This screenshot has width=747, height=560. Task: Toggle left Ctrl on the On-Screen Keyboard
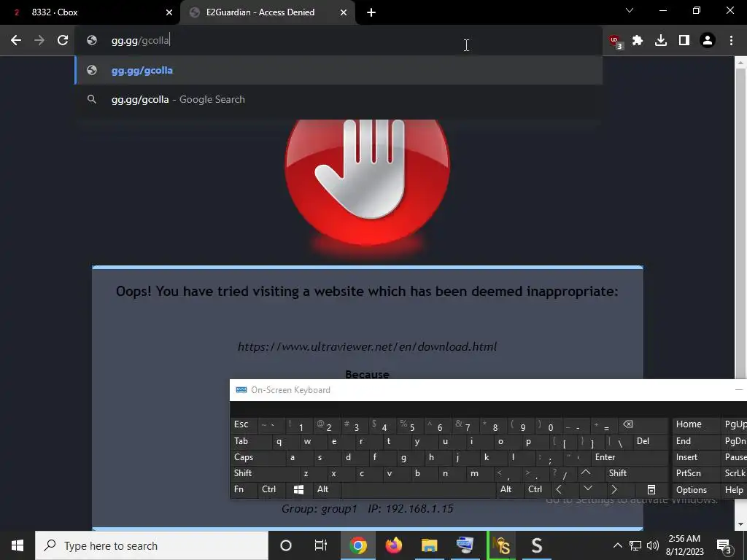click(x=271, y=489)
